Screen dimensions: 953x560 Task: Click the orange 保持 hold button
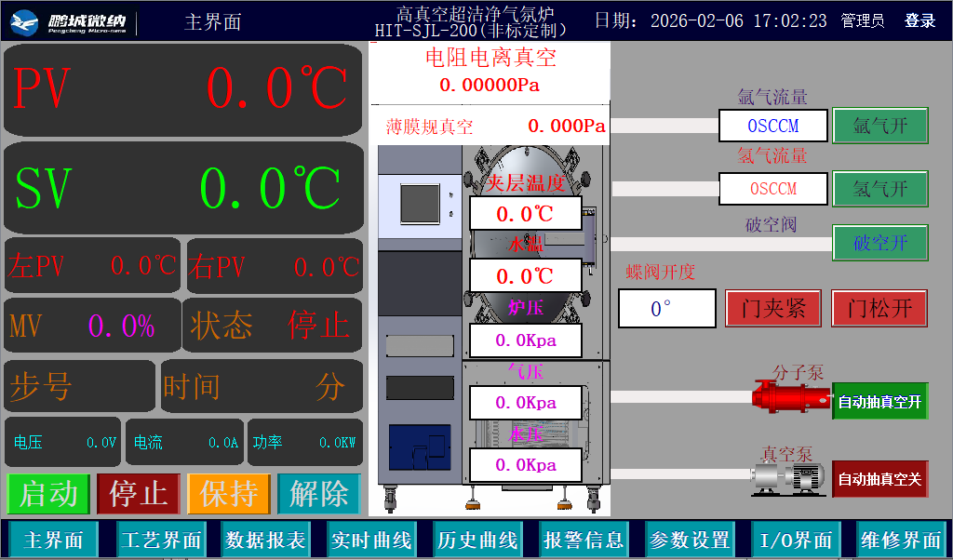tap(227, 494)
